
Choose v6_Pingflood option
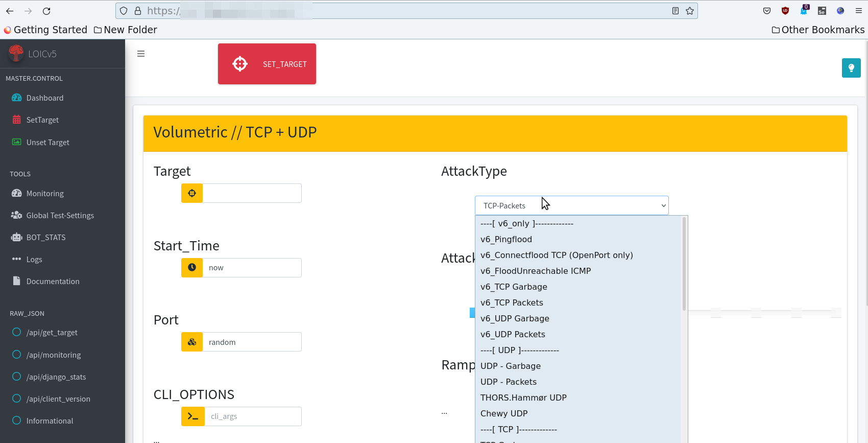tap(578, 239)
